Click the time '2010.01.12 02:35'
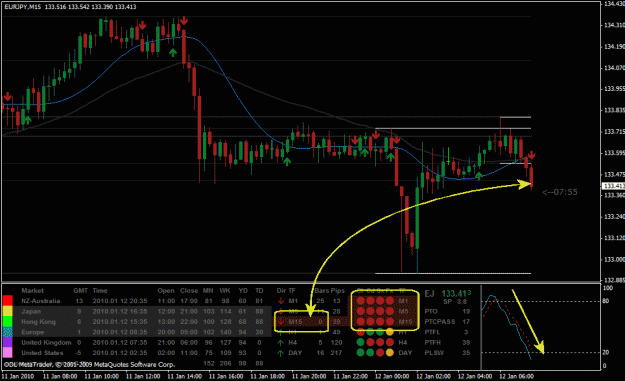 pos(120,353)
